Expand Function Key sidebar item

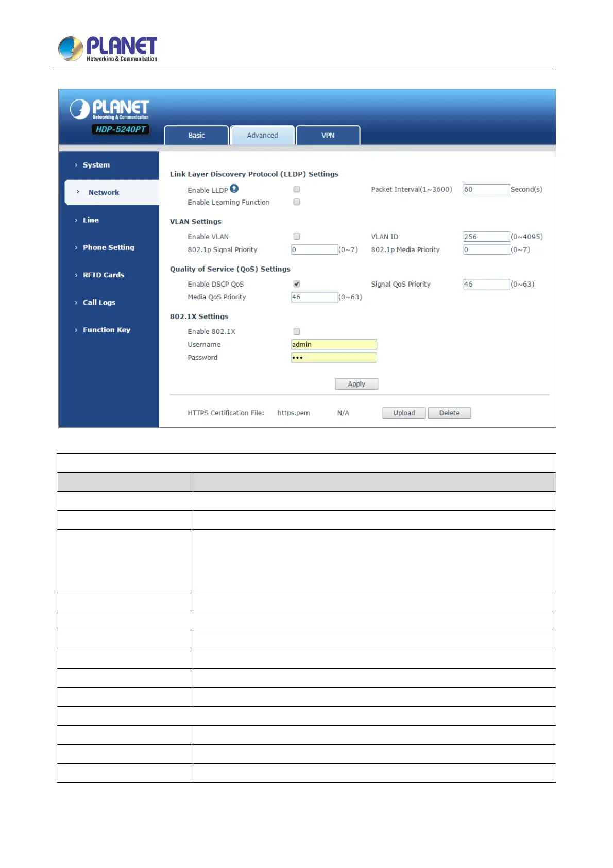(107, 330)
